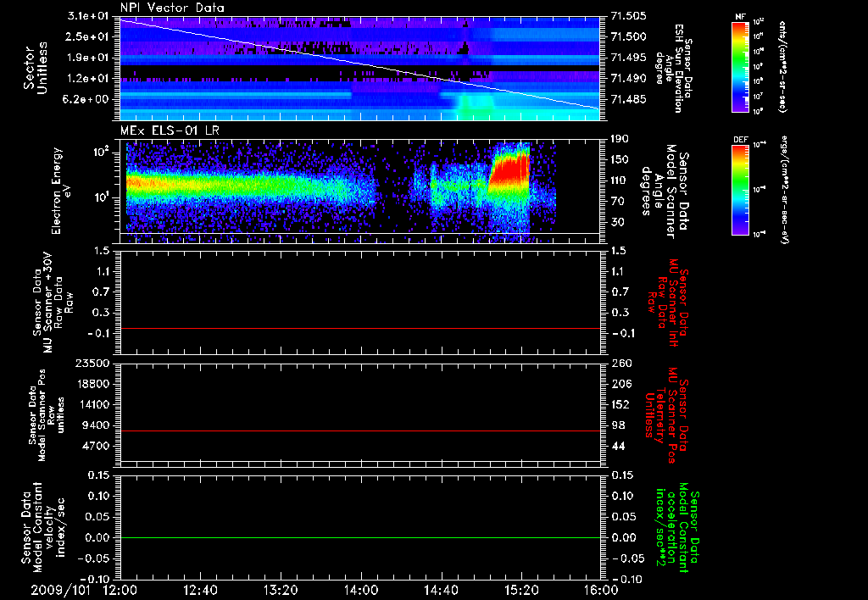
Task: Click the 150 scanner angle tick label
Action: (620, 160)
